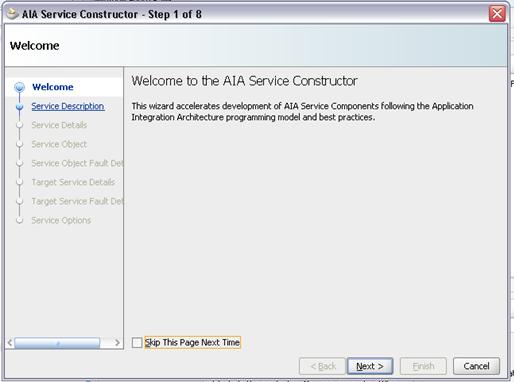Click the left arrow of the steps scrollbar
The width and height of the screenshot is (514, 382).
(10, 342)
